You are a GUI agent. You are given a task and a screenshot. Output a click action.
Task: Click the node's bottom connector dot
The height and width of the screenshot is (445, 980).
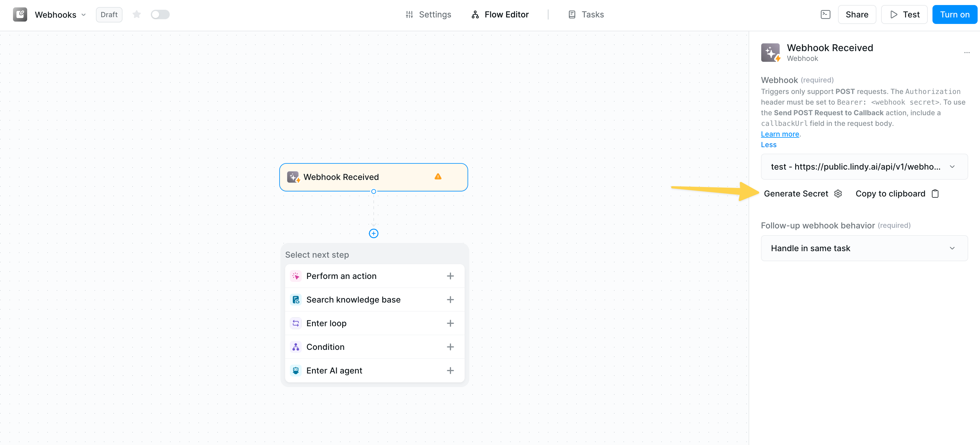(374, 191)
